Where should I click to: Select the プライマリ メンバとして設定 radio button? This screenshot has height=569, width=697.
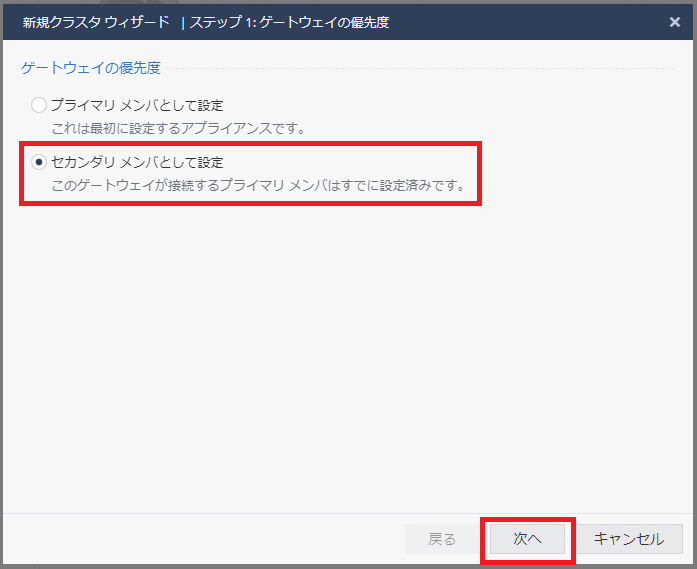click(39, 104)
